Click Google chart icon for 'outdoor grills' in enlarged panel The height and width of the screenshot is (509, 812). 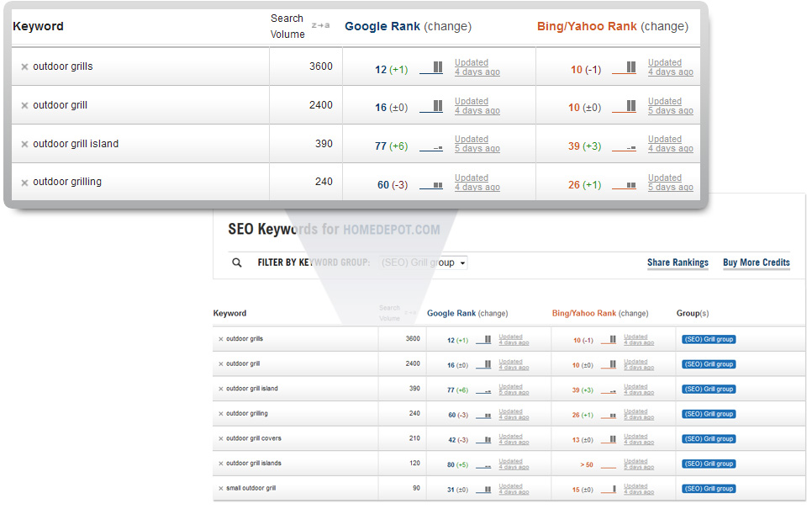[431, 68]
